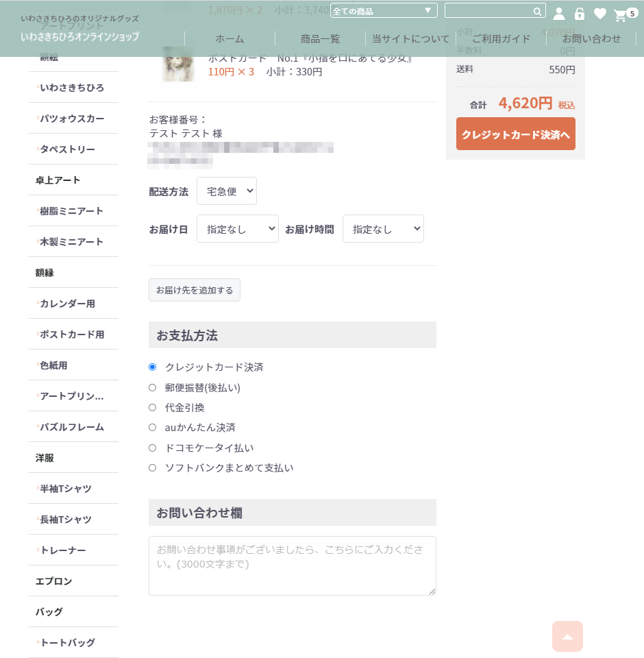Open sidebar category 木製ミニアート
Viewport: 644px width, 658px height.
pyautogui.click(x=73, y=242)
